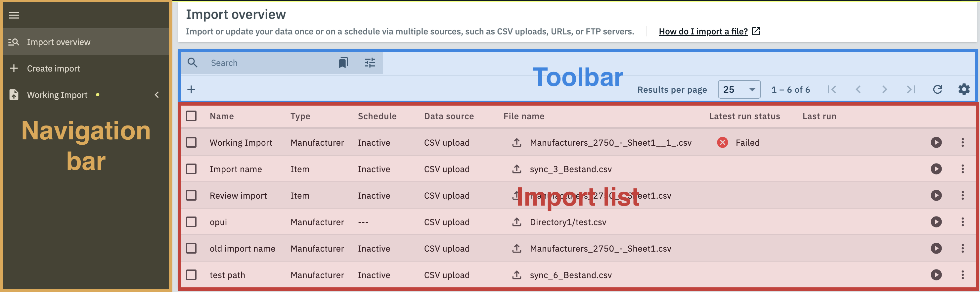Open more actions for Review import row

(x=963, y=195)
